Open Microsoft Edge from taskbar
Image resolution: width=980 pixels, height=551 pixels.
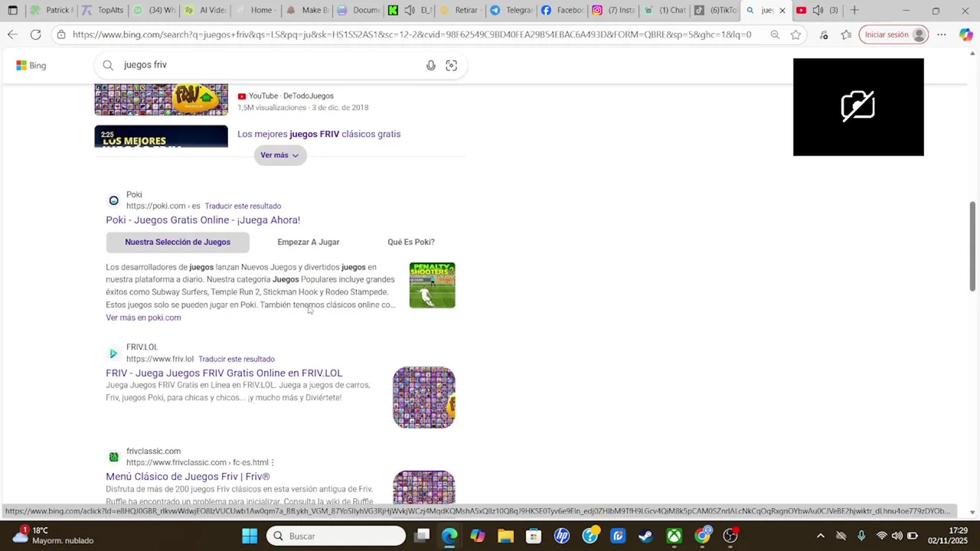tap(449, 536)
